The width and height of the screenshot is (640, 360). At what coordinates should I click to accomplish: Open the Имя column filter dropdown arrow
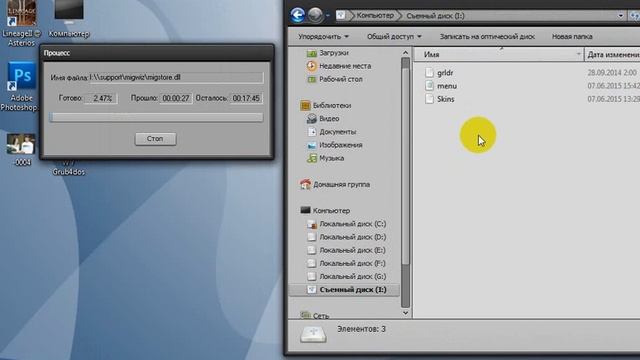578,54
